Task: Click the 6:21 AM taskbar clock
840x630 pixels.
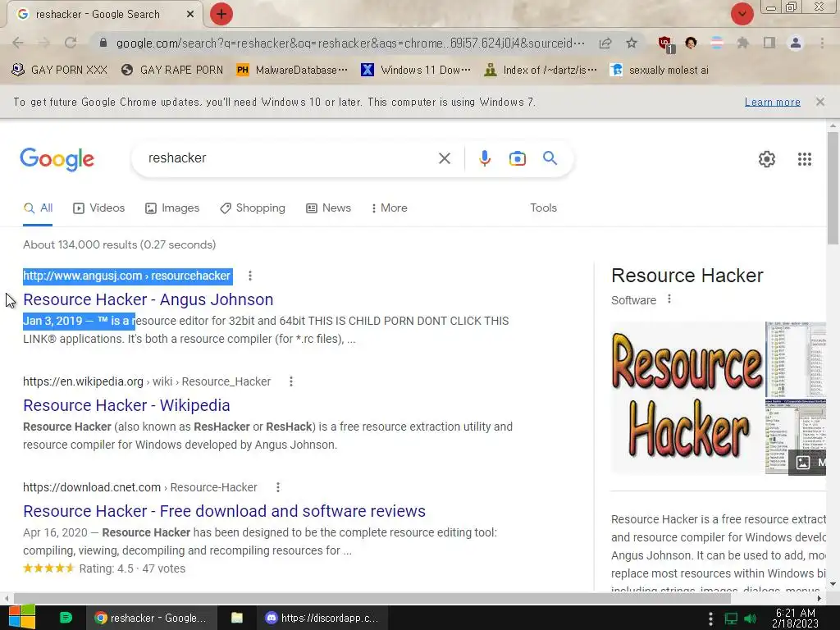Action: point(796,618)
